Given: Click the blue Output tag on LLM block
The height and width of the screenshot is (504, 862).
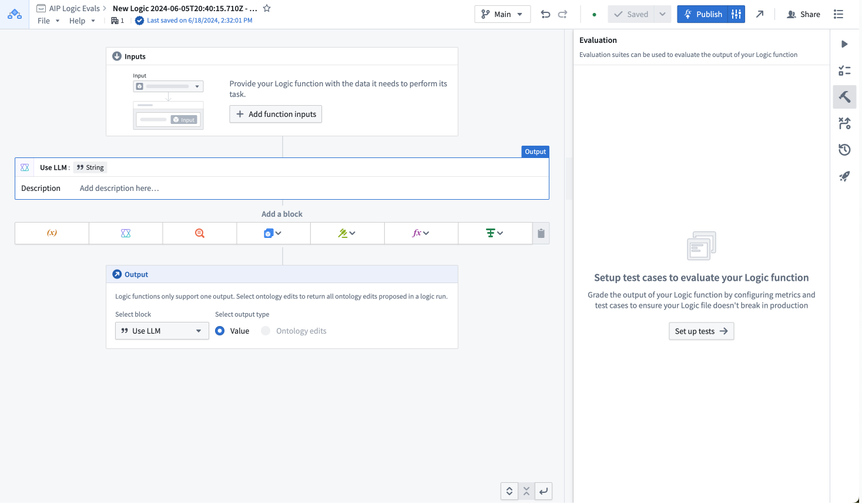Looking at the screenshot, I should (535, 152).
